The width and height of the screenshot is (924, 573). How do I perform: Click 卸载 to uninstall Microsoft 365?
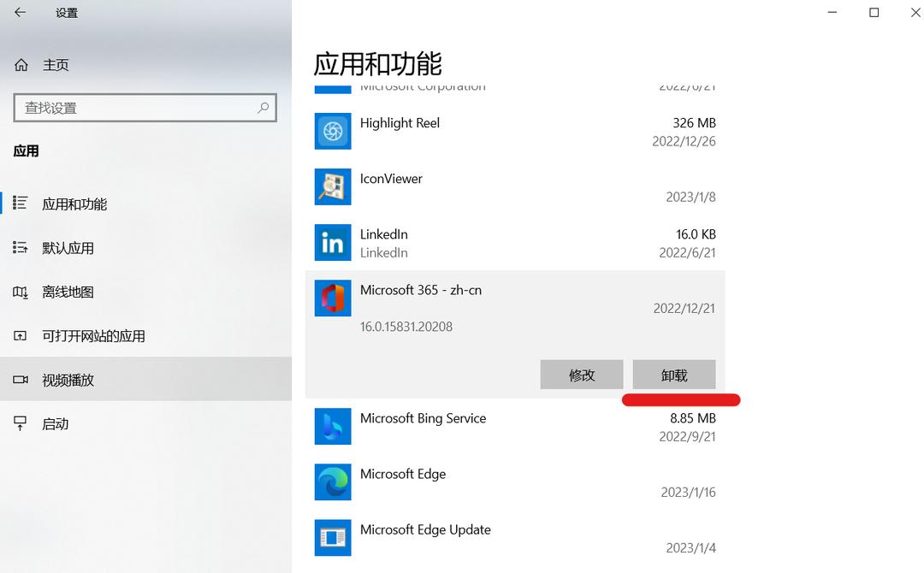coord(673,374)
